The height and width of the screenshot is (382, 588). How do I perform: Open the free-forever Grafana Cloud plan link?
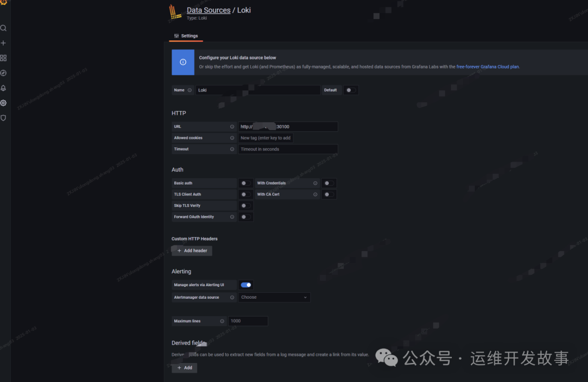tap(487, 67)
